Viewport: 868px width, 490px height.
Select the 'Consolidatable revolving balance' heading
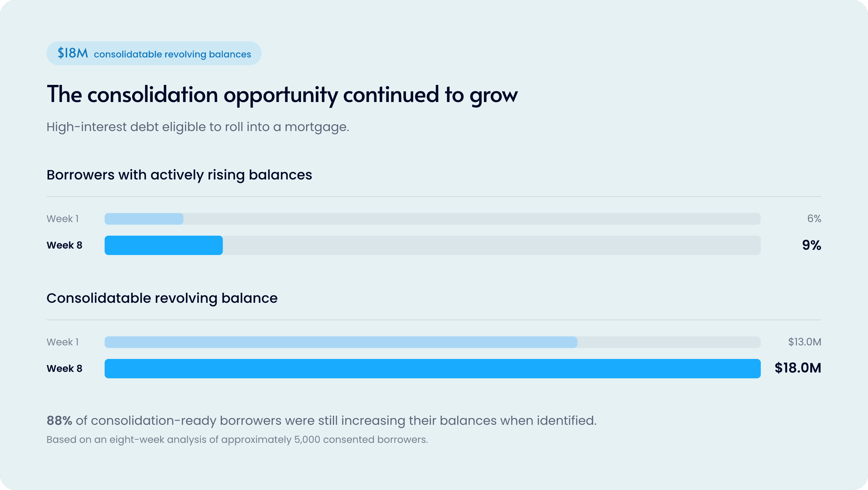162,298
